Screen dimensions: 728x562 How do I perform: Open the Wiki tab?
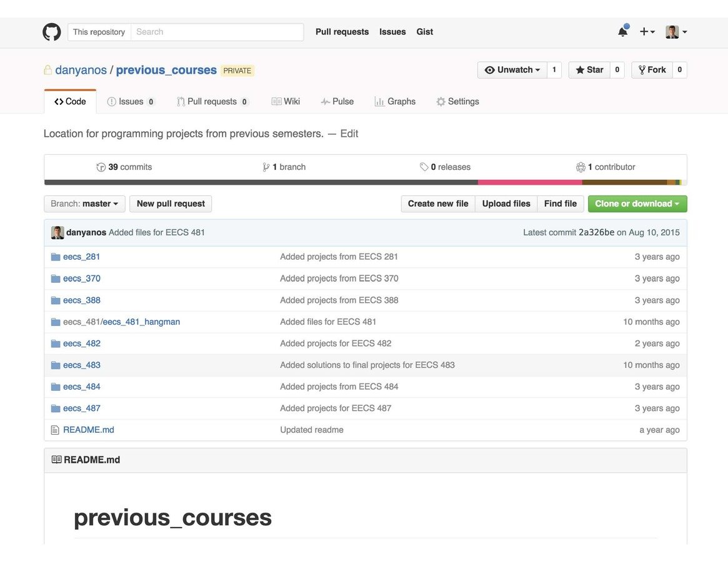click(x=286, y=102)
